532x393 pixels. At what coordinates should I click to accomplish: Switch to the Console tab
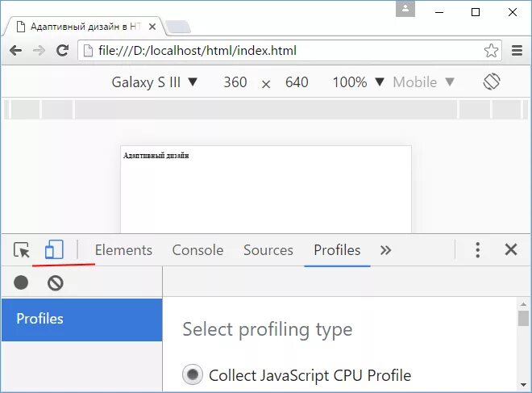coord(197,250)
